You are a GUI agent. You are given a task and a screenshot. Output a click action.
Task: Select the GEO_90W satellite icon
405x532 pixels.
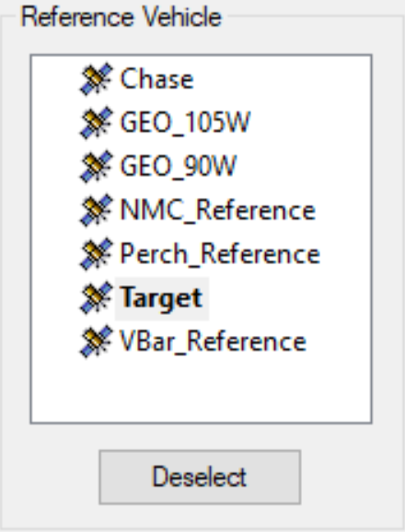97,167
